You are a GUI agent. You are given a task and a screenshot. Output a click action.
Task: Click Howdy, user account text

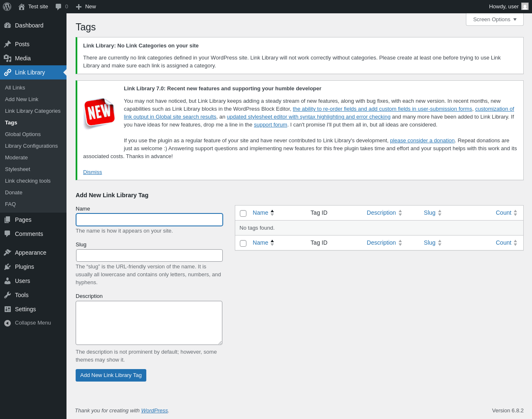[x=504, y=7]
